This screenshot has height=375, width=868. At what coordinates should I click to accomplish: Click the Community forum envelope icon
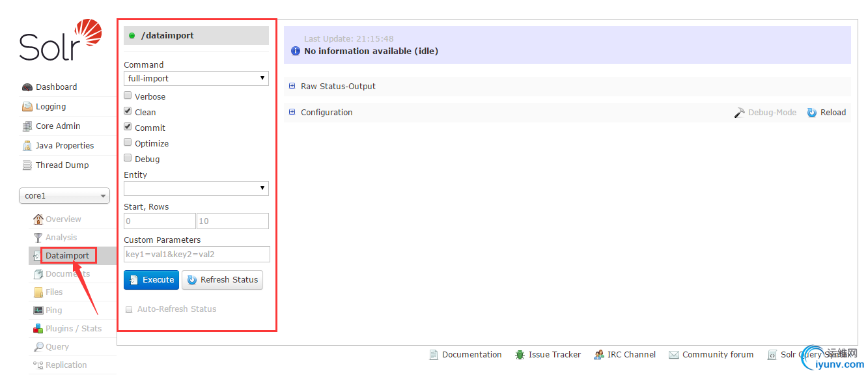click(673, 355)
